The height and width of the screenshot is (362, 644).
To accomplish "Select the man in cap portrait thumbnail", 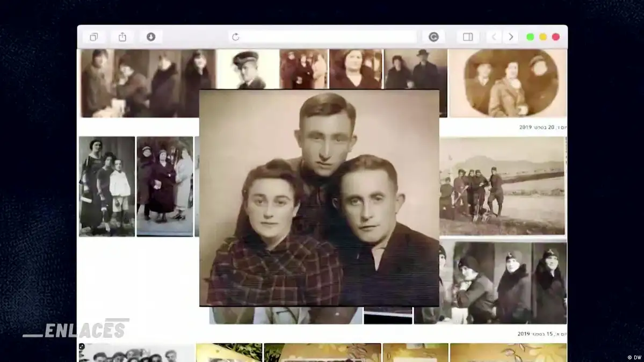I will click(x=248, y=69).
